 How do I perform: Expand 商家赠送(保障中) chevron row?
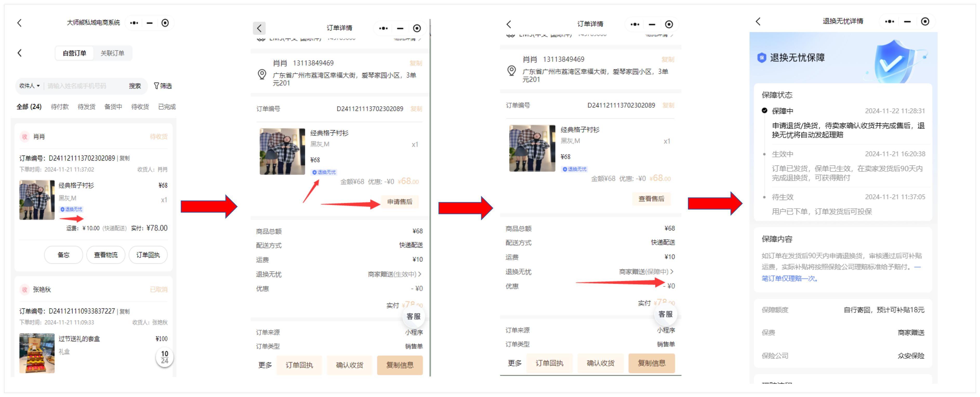click(x=646, y=272)
